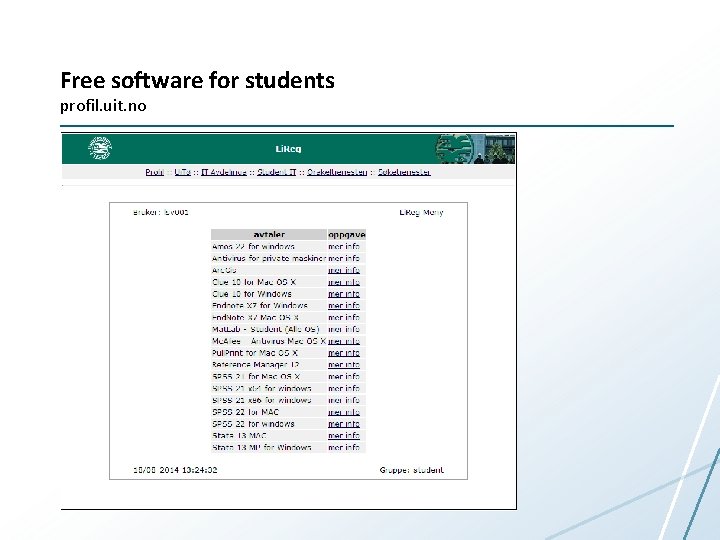Follow the Orakeltjenesten link
This screenshot has height=540, width=720.
coord(337,172)
